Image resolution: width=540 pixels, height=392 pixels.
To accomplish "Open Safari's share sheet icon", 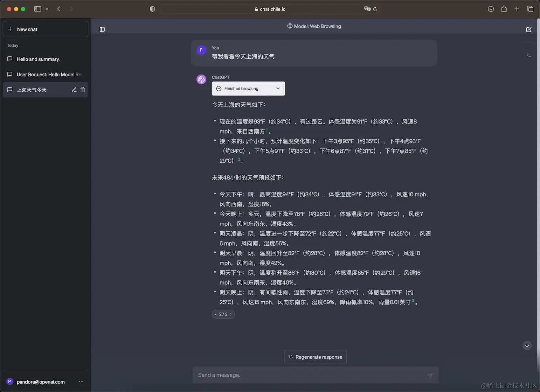I will click(504, 9).
